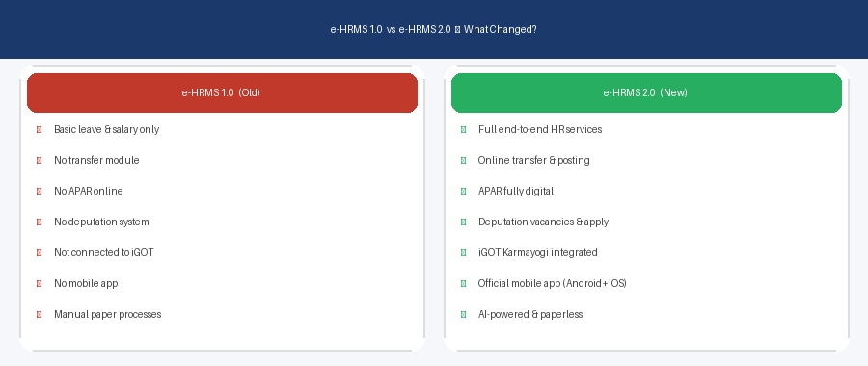Click the red icon beside 'Not connected to iGOT'
The height and width of the screenshot is (366, 868).
tap(40, 253)
